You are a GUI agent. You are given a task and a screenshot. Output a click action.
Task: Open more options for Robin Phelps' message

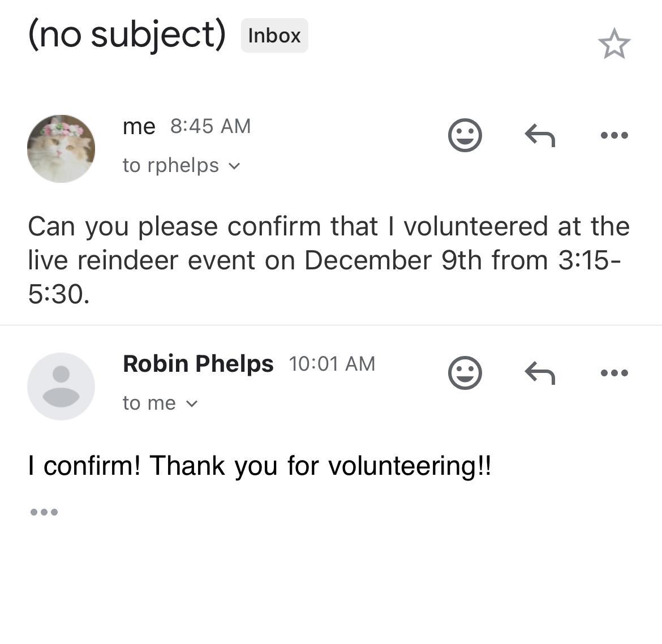coord(614,373)
